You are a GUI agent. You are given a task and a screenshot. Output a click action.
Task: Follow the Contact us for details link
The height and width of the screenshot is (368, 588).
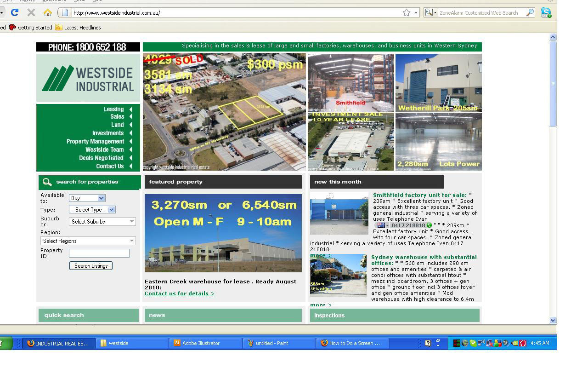(x=179, y=293)
